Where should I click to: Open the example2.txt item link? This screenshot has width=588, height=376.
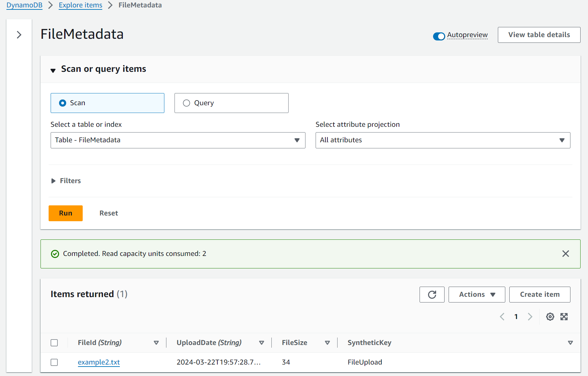[x=99, y=362]
